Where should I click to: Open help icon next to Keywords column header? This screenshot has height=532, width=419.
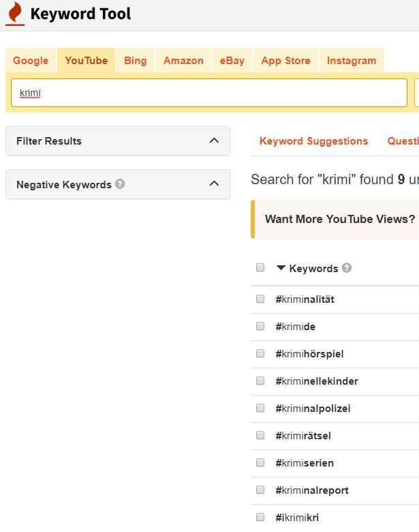[x=347, y=267]
